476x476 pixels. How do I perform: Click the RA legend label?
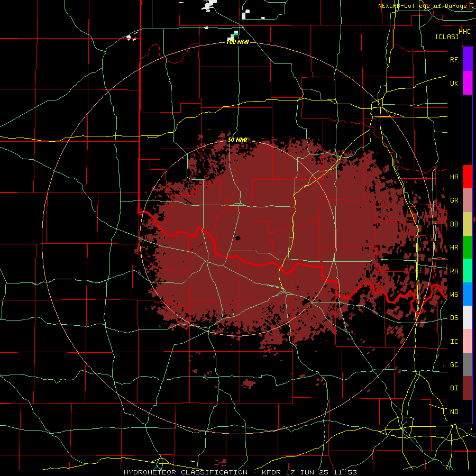pyautogui.click(x=454, y=271)
